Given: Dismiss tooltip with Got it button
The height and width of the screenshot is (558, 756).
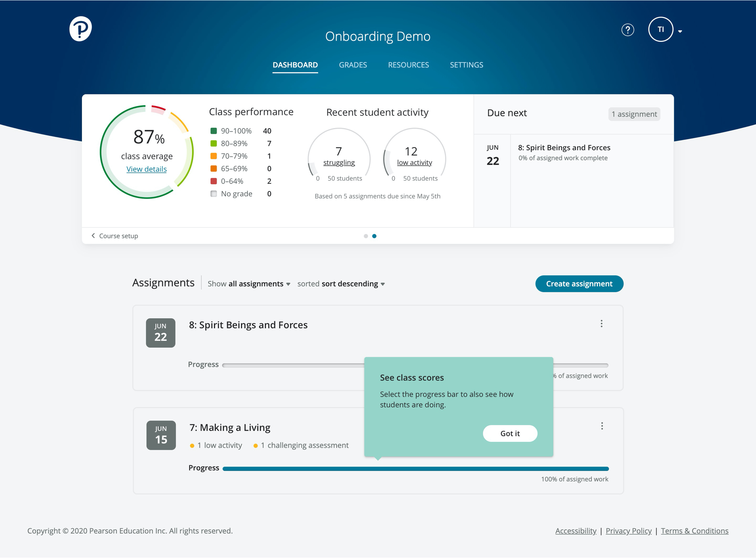Looking at the screenshot, I should tap(510, 433).
